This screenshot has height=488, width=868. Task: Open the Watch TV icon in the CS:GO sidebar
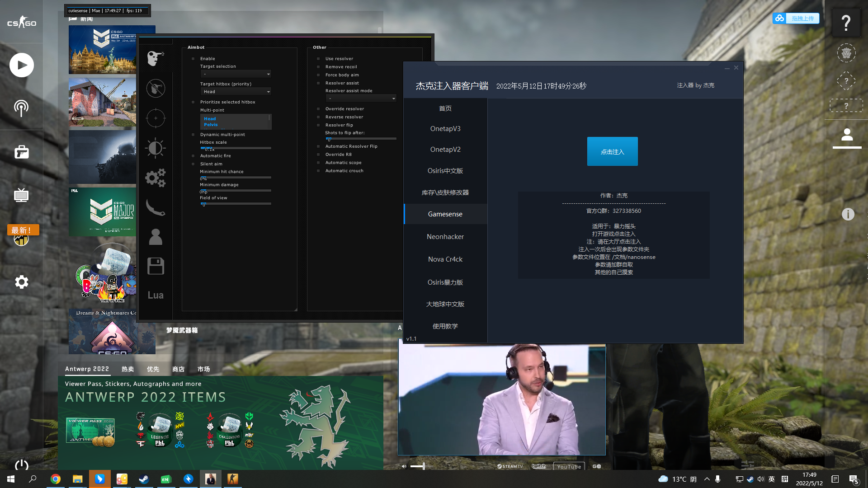click(21, 195)
